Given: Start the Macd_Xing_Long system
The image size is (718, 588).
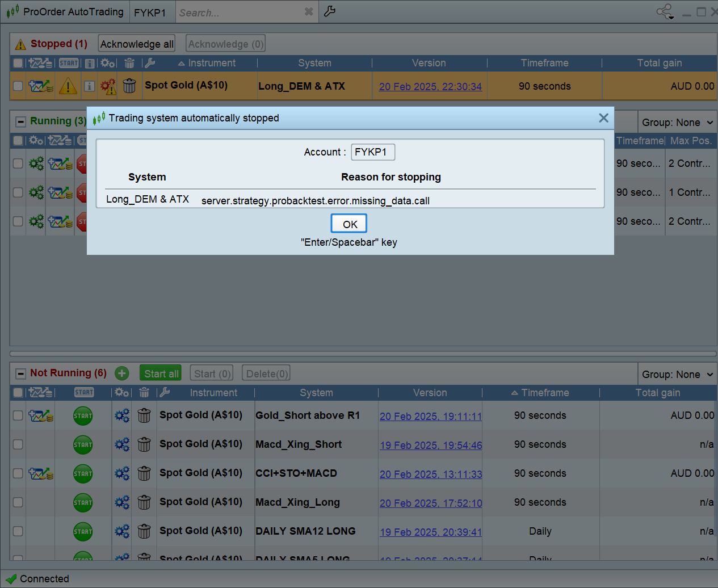Looking at the screenshot, I should tap(83, 503).
